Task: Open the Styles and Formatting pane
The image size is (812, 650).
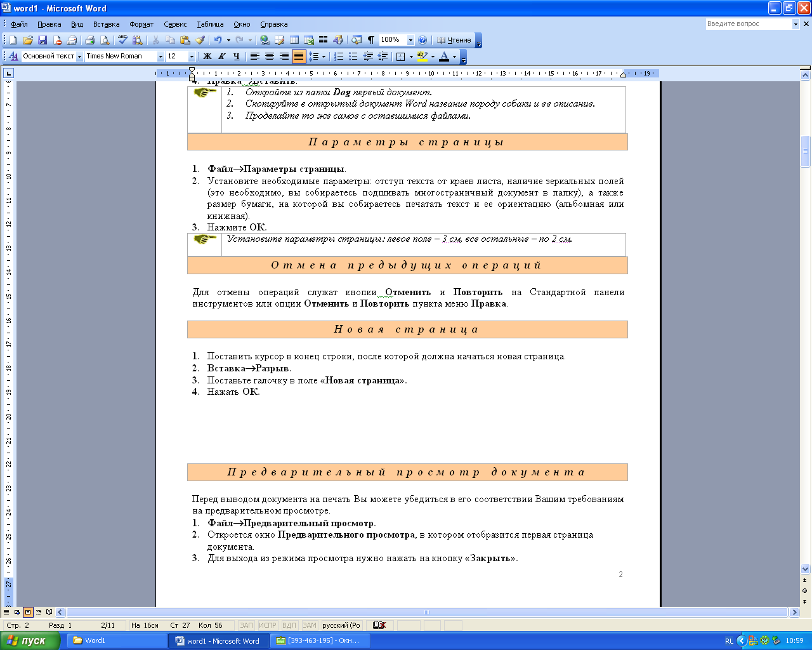Action: pos(13,56)
